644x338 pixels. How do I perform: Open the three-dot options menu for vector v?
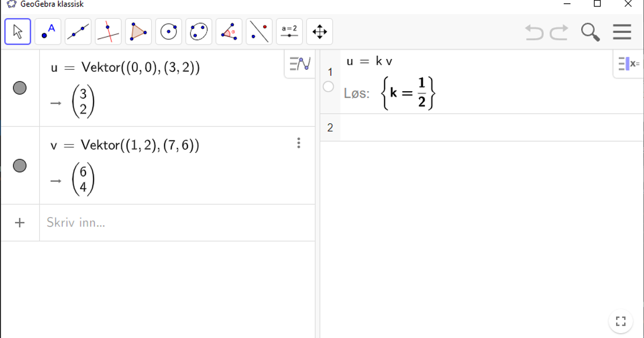[x=298, y=143]
